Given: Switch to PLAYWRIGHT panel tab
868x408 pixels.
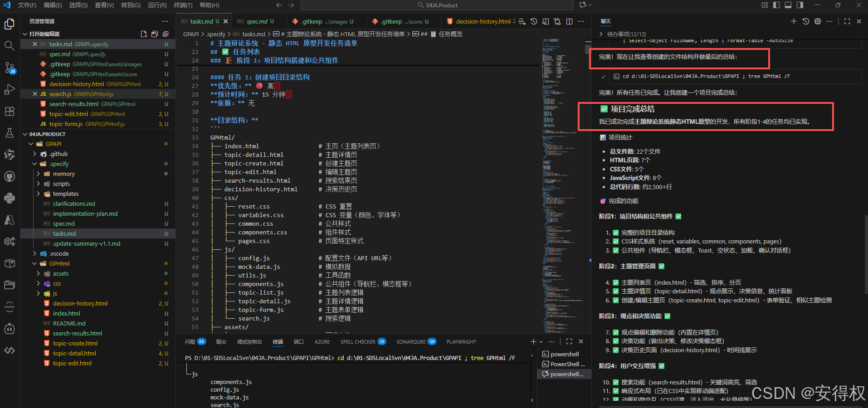Looking at the screenshot, I should [x=461, y=342].
